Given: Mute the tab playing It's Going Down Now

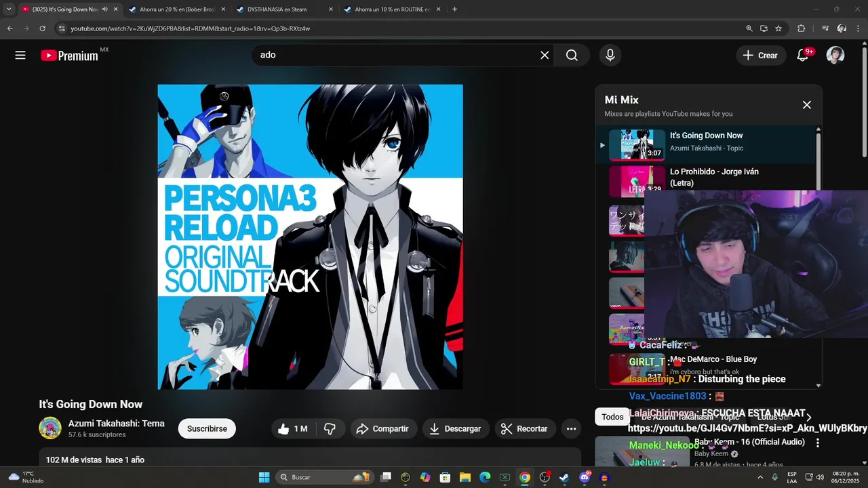Looking at the screenshot, I should [105, 9].
